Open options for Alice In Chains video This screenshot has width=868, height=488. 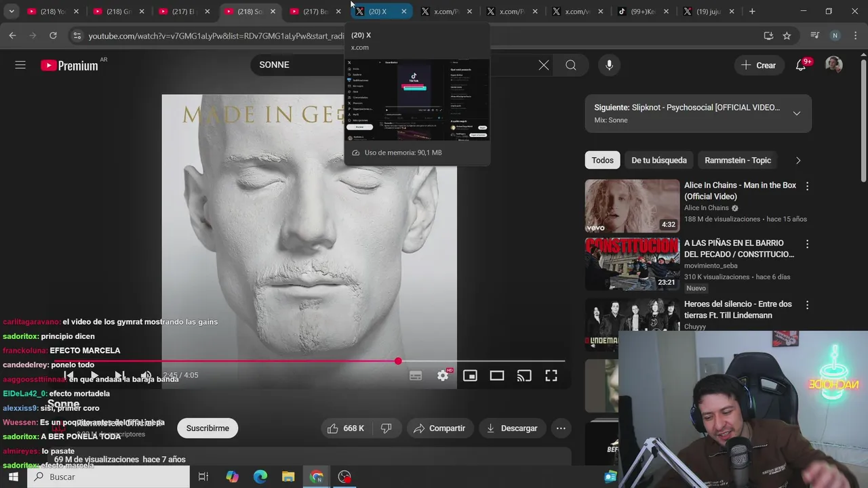click(807, 186)
